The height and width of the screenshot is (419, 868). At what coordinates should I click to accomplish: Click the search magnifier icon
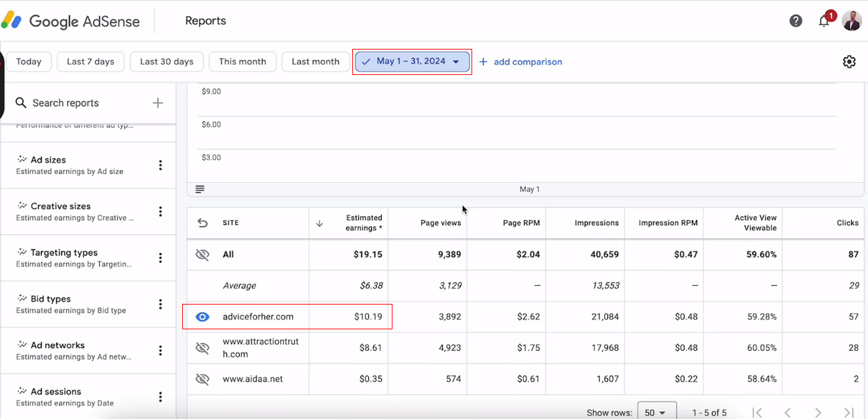(21, 103)
